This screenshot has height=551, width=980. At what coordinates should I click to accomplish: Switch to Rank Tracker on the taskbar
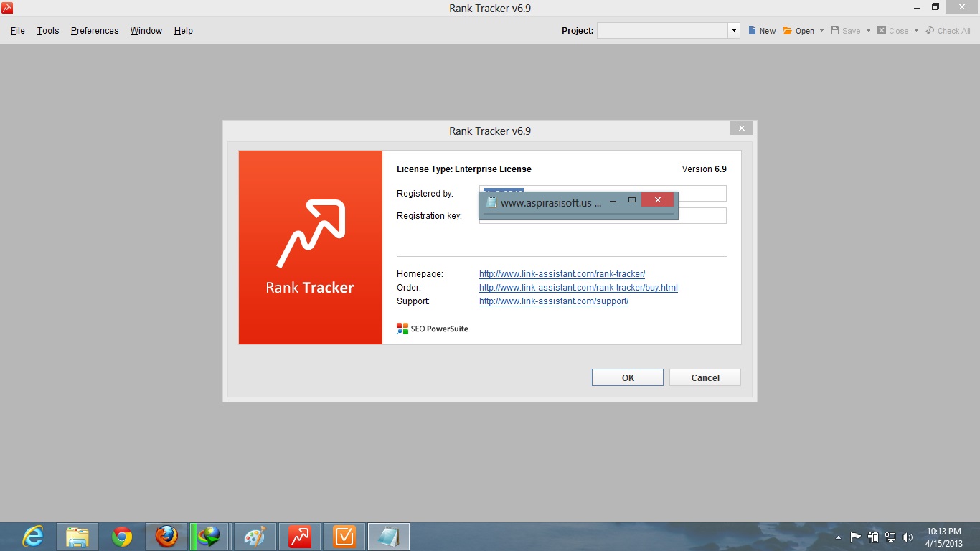click(300, 537)
